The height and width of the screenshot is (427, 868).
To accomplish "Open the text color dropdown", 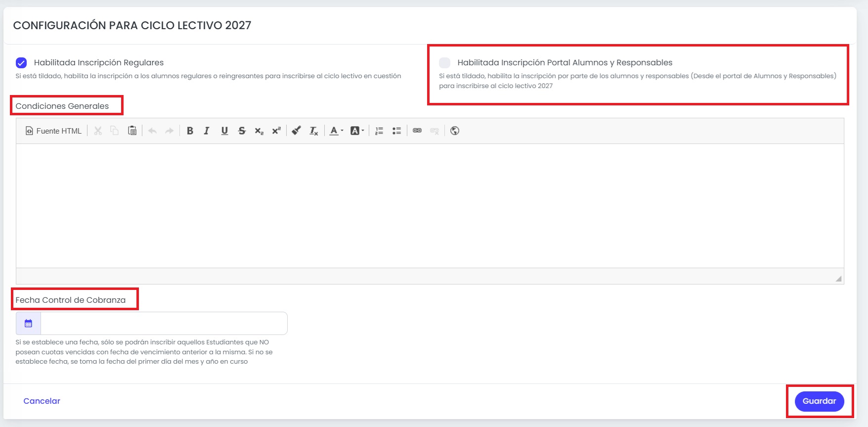I will tap(336, 131).
